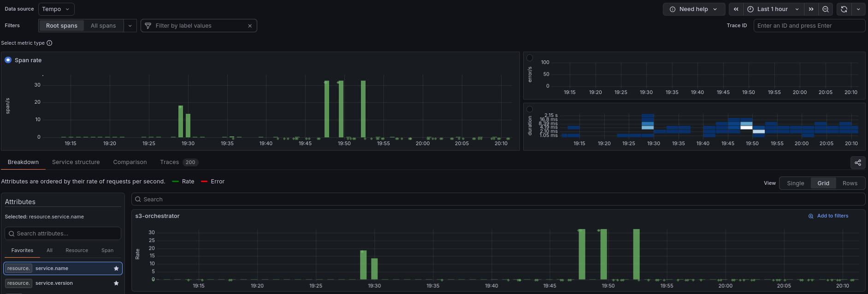Unfavorite service.name using its star icon
The height and width of the screenshot is (294, 868).
click(116, 268)
